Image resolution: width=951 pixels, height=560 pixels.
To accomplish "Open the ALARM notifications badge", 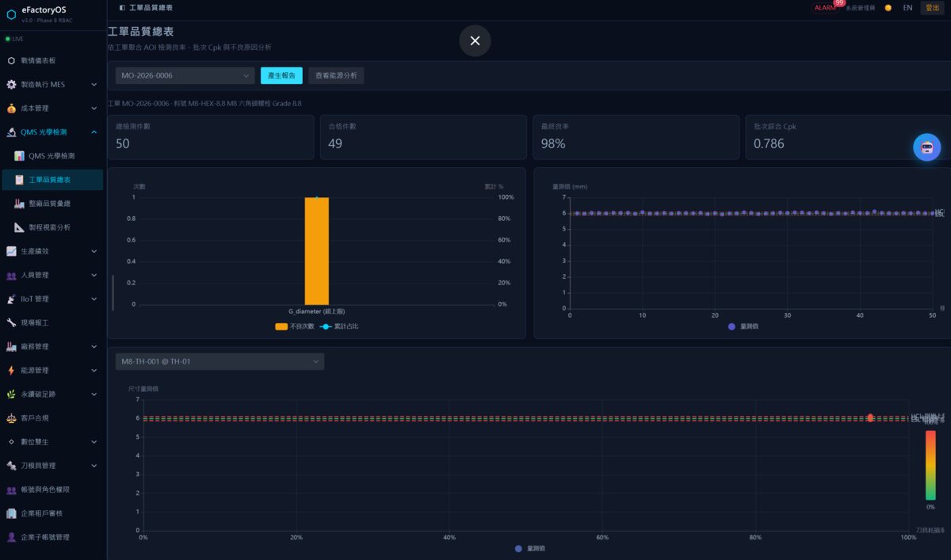I will 826,8.
